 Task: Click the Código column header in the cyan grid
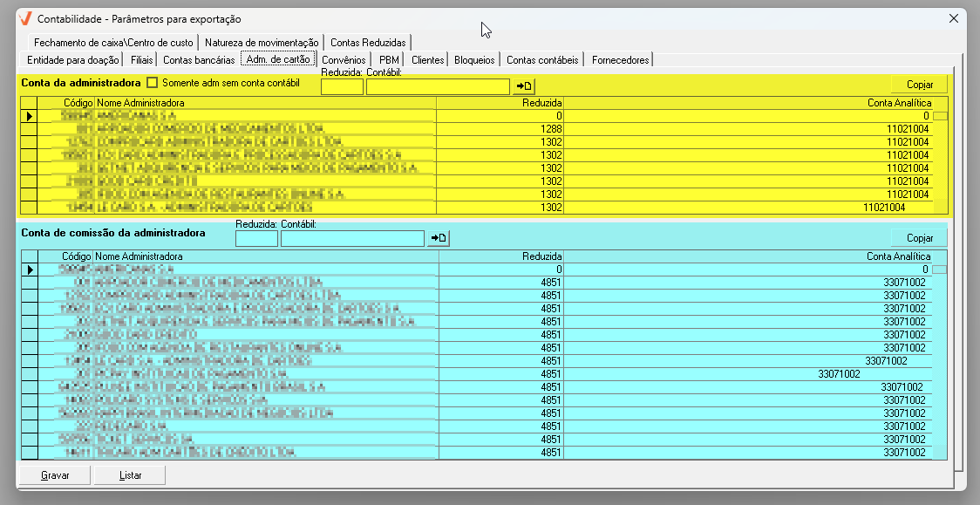pyautogui.click(x=65, y=256)
